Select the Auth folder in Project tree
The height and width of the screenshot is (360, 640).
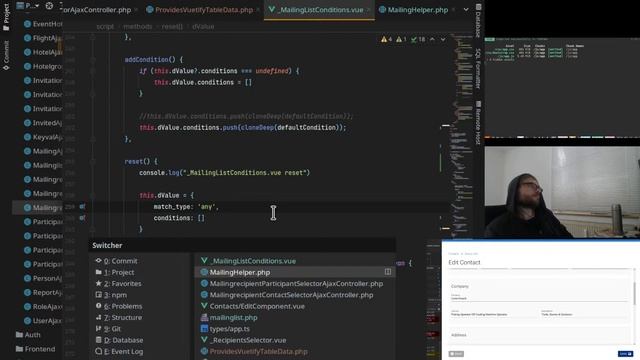[28, 335]
